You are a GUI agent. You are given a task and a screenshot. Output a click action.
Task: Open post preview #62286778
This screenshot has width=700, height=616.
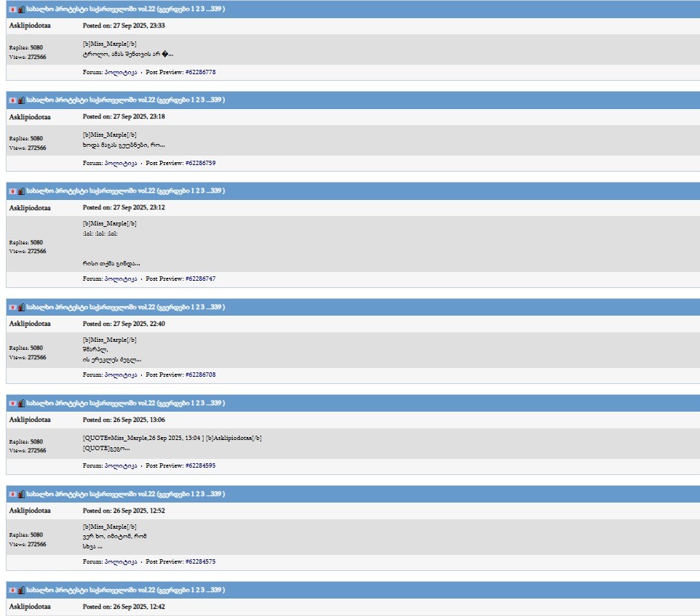[x=200, y=72]
